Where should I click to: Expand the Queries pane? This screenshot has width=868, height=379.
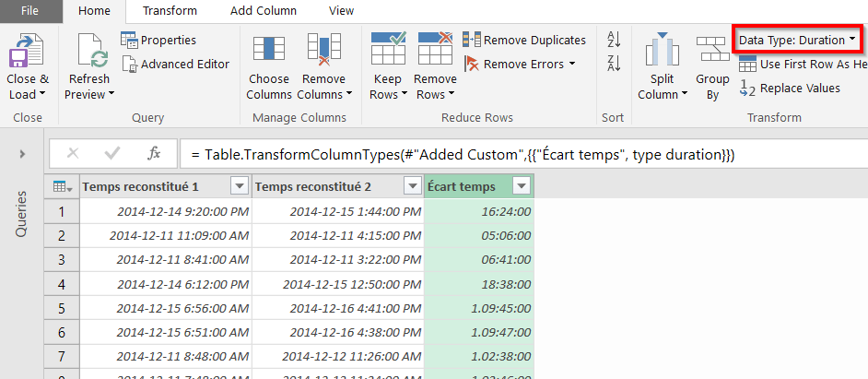point(21,154)
